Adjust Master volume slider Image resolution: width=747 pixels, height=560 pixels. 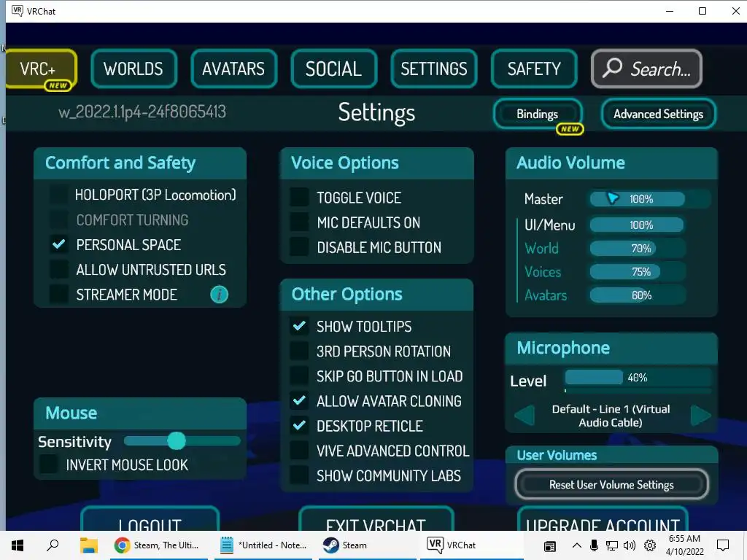[x=650, y=199]
